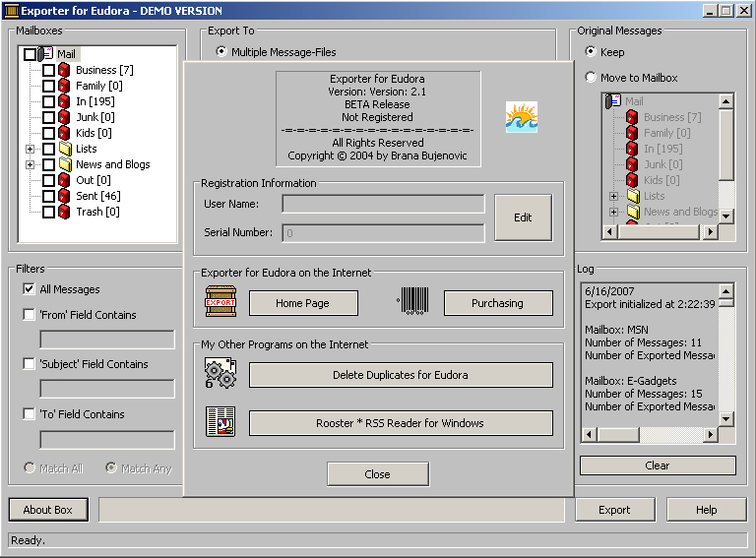Click the Mail root icon in Original Messages tree

pos(614,101)
